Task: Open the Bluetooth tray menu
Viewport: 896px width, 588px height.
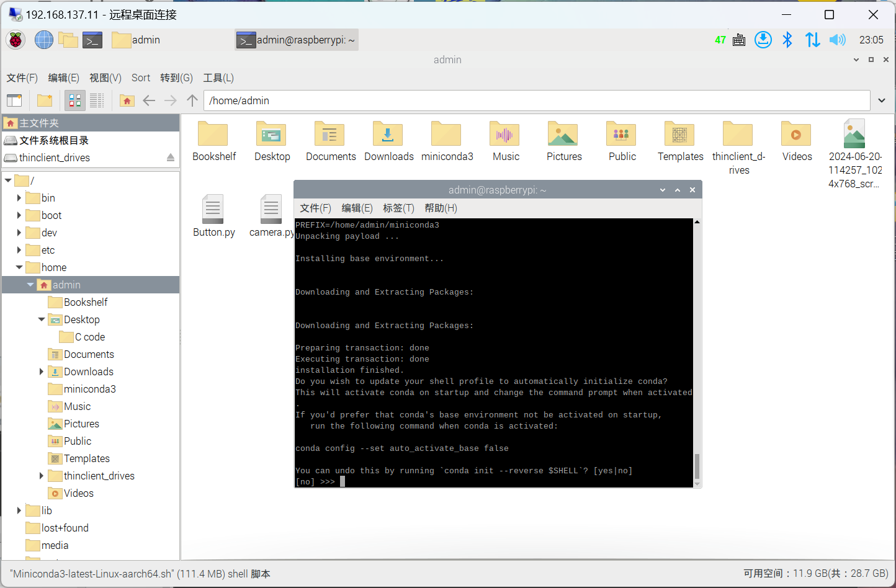Action: coord(787,40)
